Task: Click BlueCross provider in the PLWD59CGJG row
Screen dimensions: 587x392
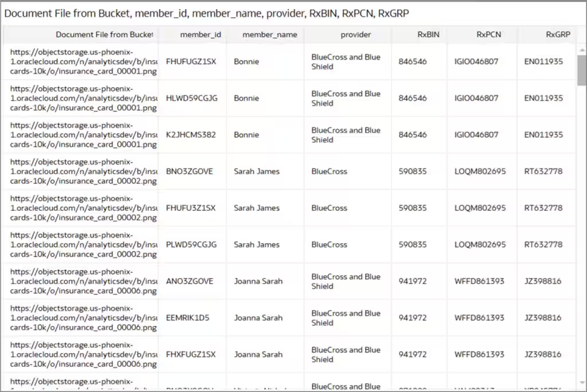Action: click(329, 245)
